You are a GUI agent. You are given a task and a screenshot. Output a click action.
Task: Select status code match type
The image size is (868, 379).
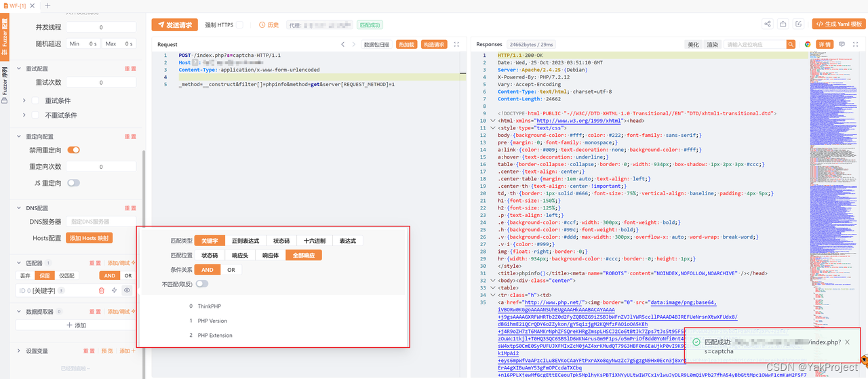[281, 241]
